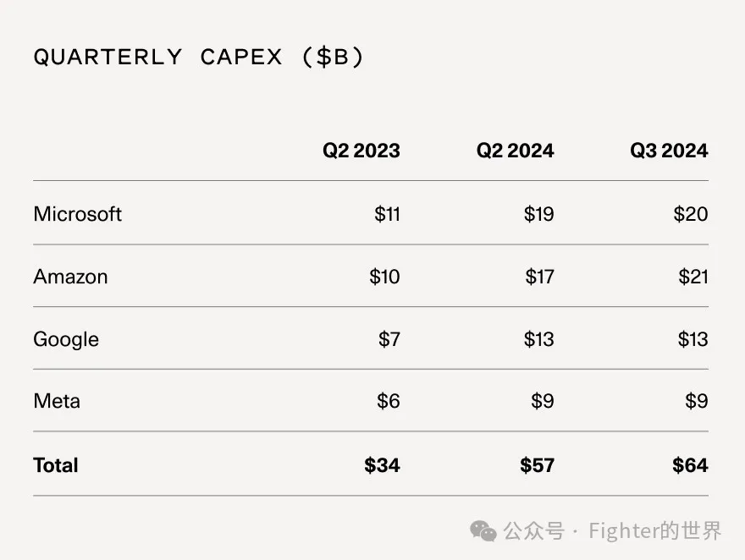Select the Q2 2024 column header

click(515, 151)
